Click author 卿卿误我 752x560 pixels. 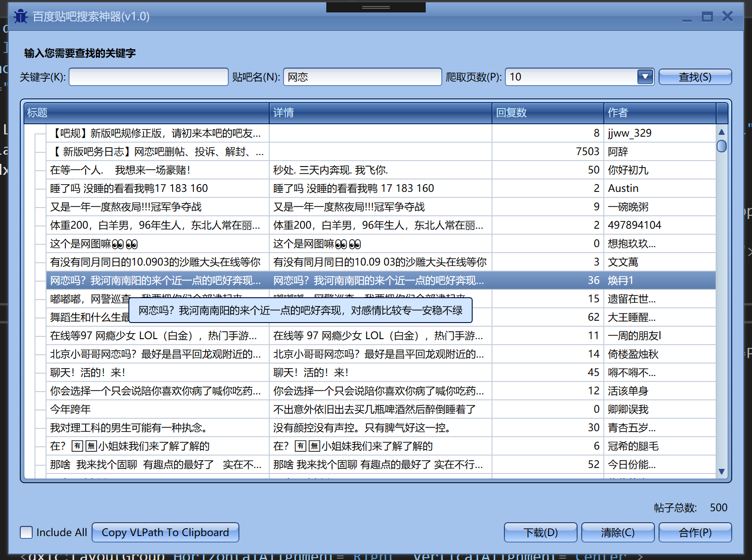[x=628, y=410]
